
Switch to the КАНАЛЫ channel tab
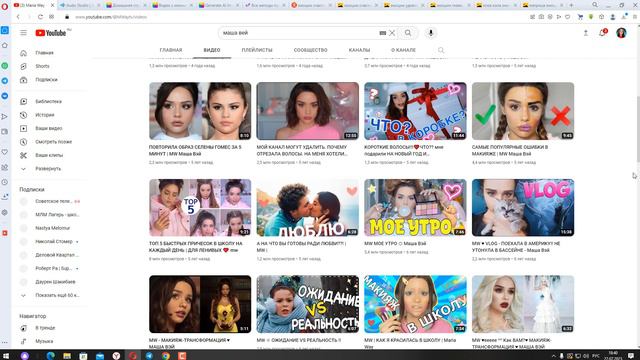pyautogui.click(x=359, y=50)
